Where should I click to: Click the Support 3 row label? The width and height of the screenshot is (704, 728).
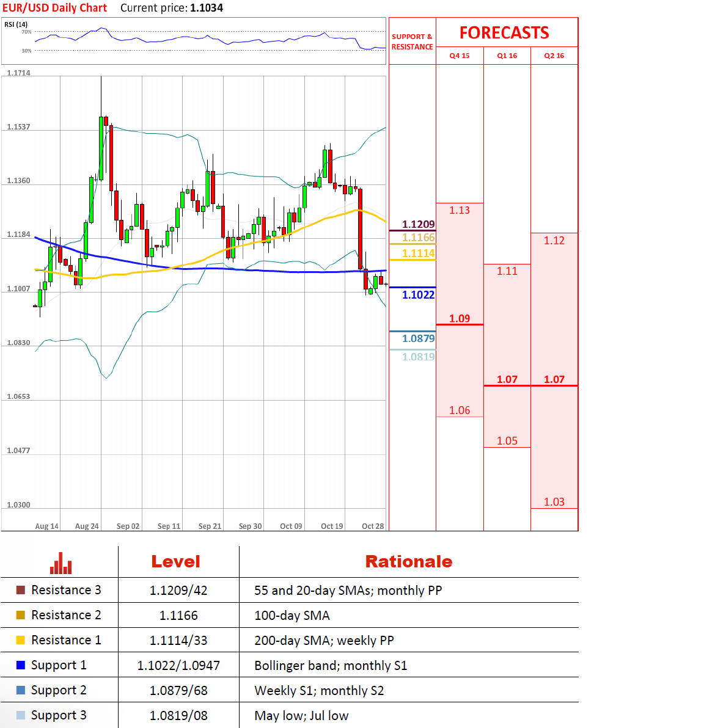coord(59,715)
